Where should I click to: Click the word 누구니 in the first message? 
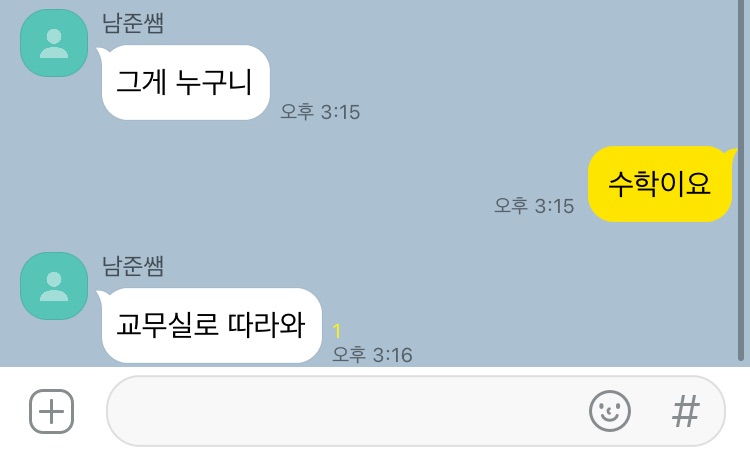(x=214, y=82)
